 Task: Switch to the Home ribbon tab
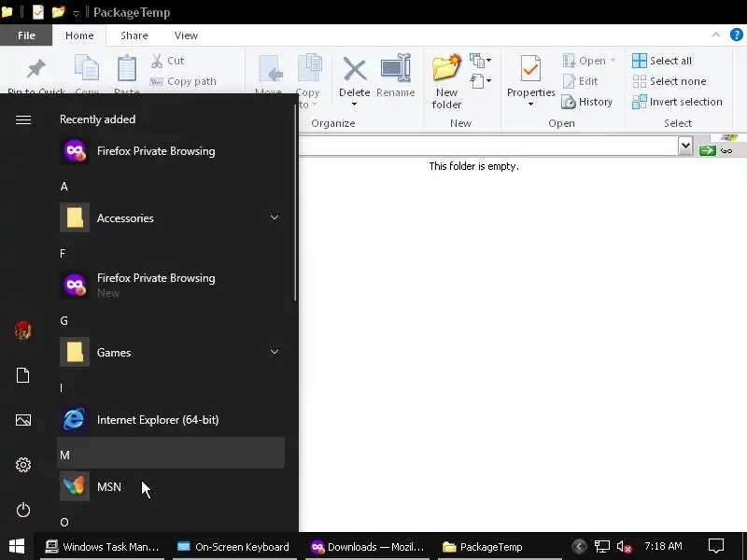coord(79,35)
